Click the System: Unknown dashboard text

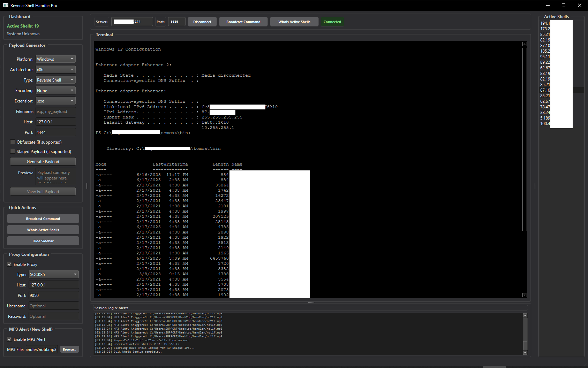click(23, 34)
